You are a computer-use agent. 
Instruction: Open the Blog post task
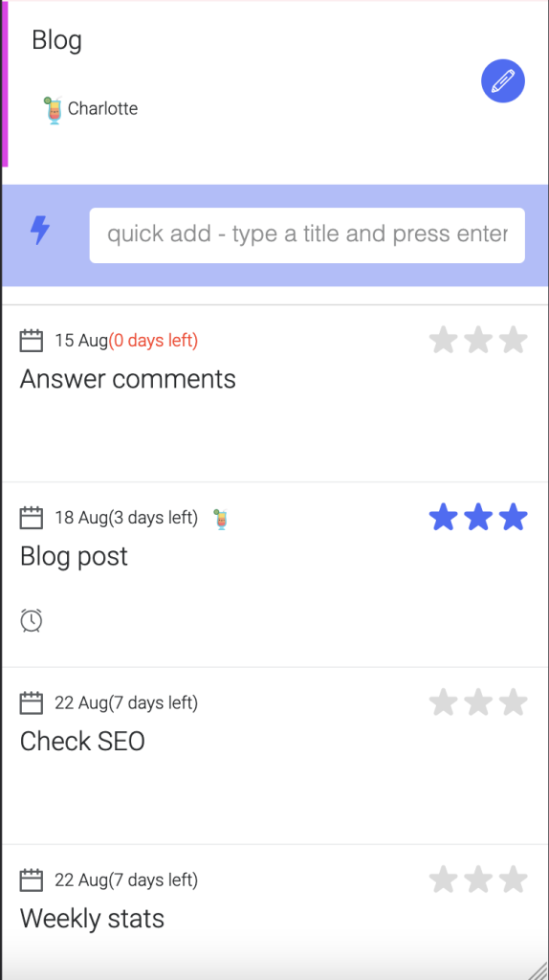(x=74, y=556)
